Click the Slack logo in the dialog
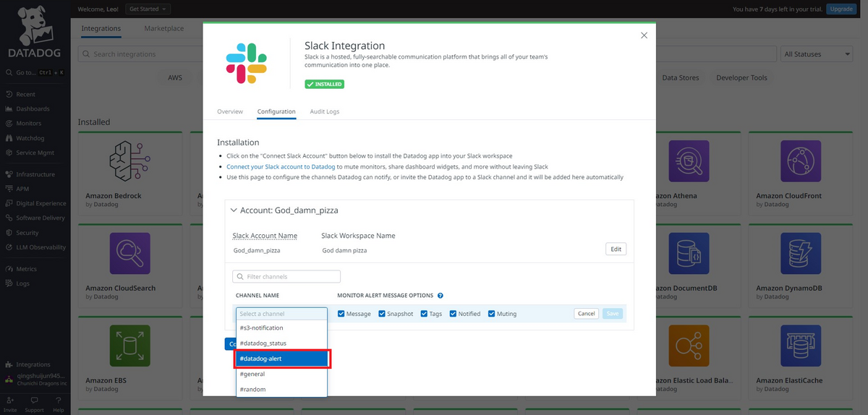 pos(247,63)
